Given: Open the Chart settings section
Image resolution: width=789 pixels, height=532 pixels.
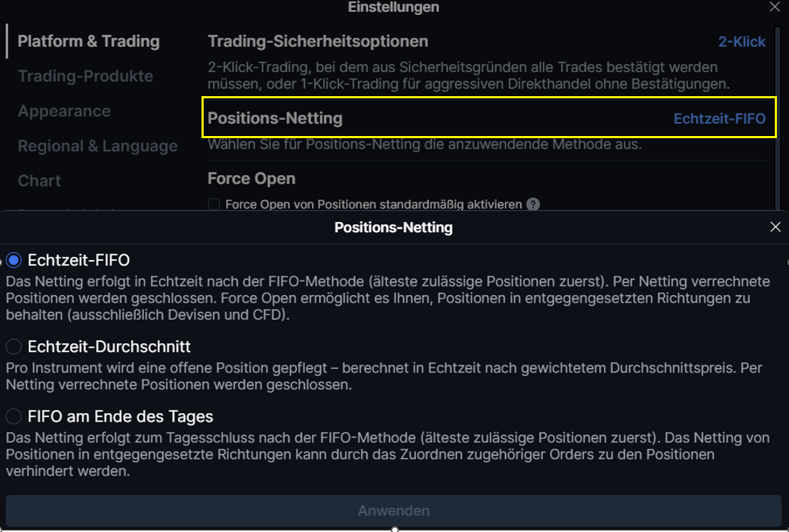Looking at the screenshot, I should click(39, 181).
